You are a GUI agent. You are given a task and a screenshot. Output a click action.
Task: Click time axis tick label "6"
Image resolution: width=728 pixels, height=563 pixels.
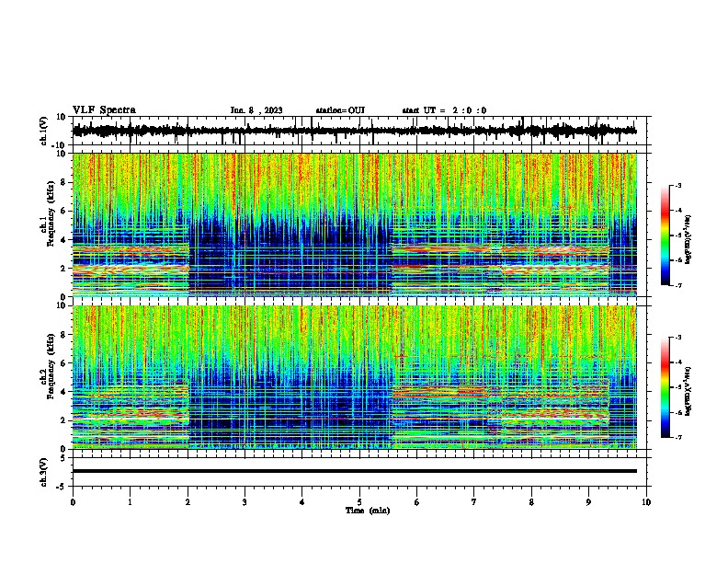coord(417,502)
